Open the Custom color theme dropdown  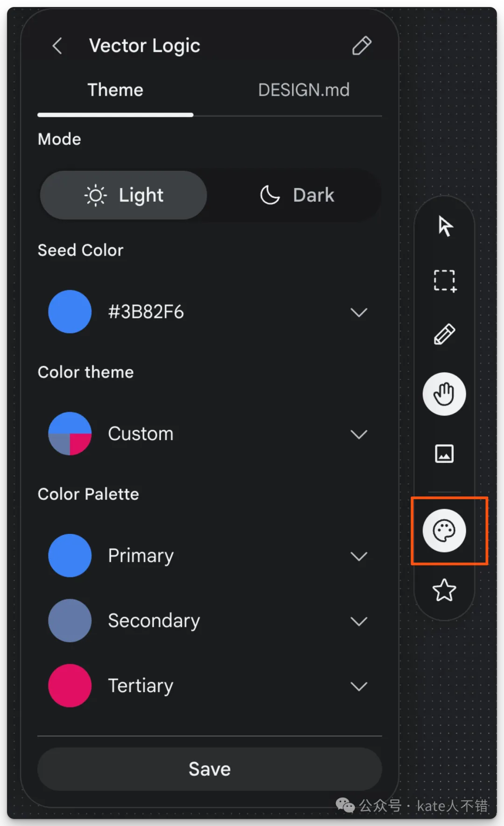click(359, 434)
